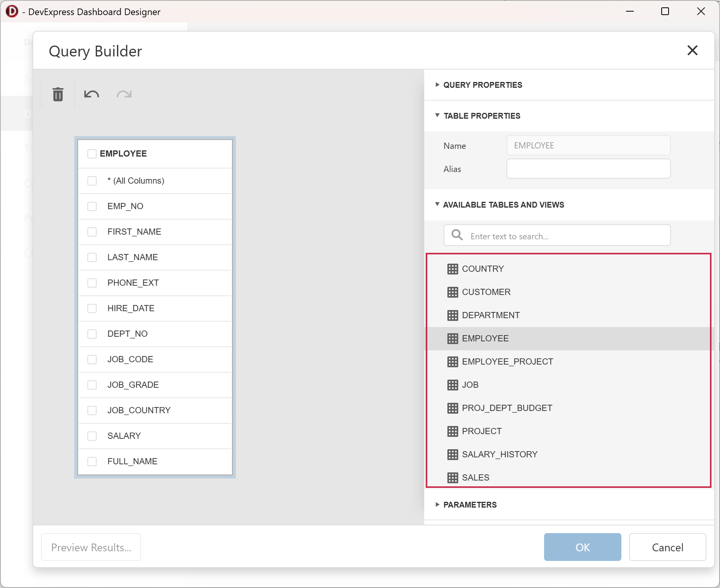Check the PHONE_EXT column checkbox
This screenshot has height=588, width=720.
point(92,283)
